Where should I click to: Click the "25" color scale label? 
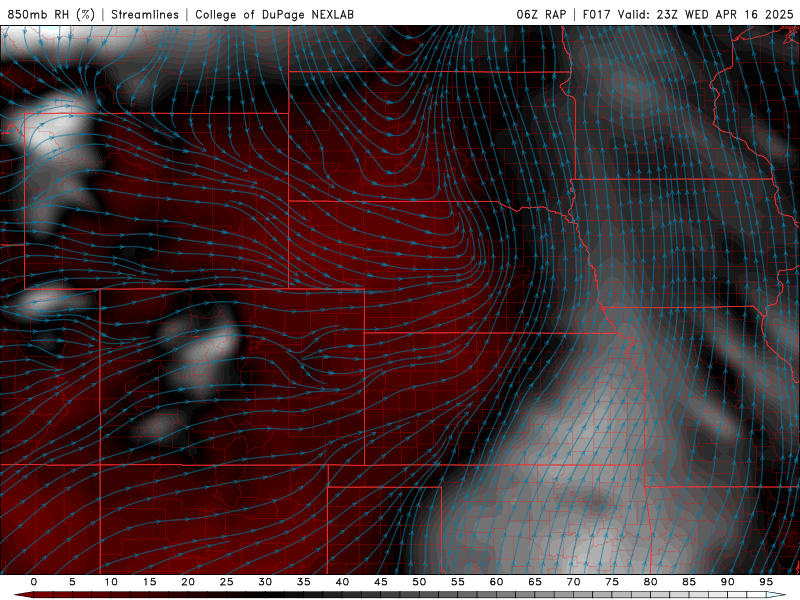coord(227,582)
